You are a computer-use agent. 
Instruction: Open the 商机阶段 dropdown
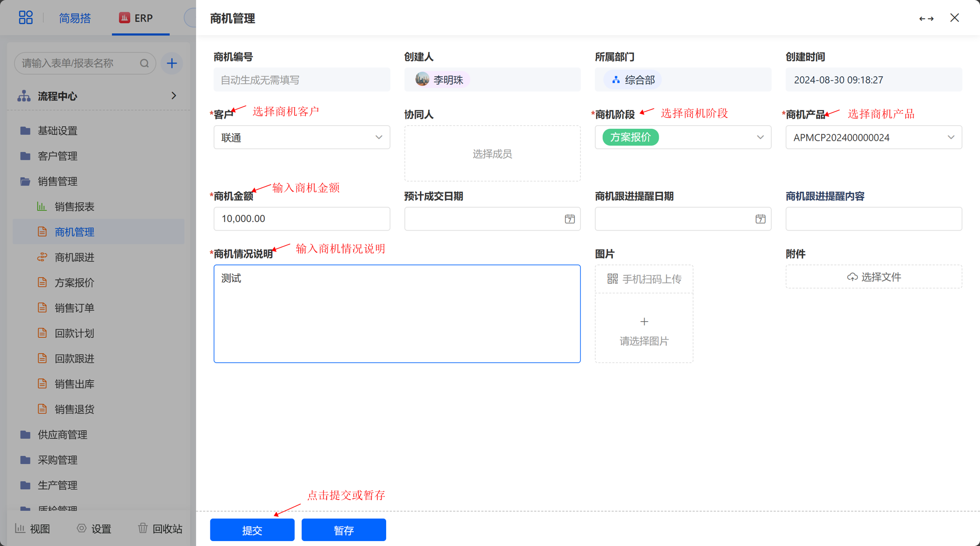pyautogui.click(x=683, y=137)
